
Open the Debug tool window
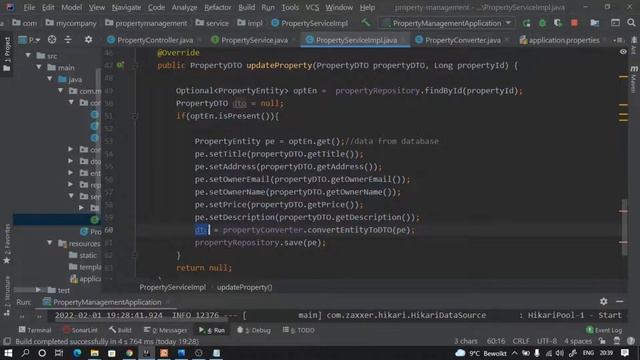[253, 330]
